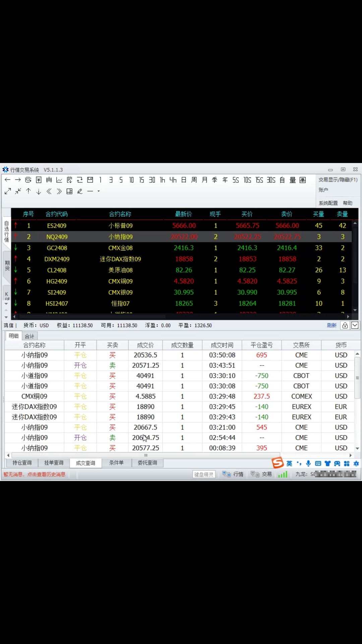The image size is (362, 644).
Task: Select the 30-minute period
Action: coord(152,180)
